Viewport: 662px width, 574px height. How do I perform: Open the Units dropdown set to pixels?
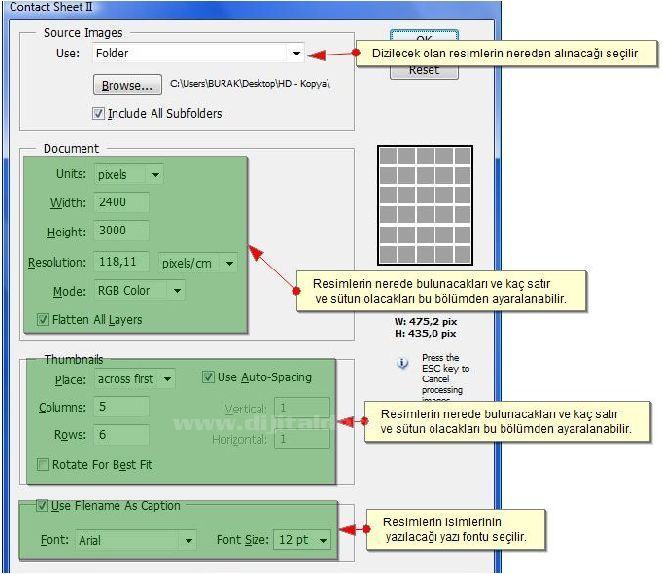point(129,174)
